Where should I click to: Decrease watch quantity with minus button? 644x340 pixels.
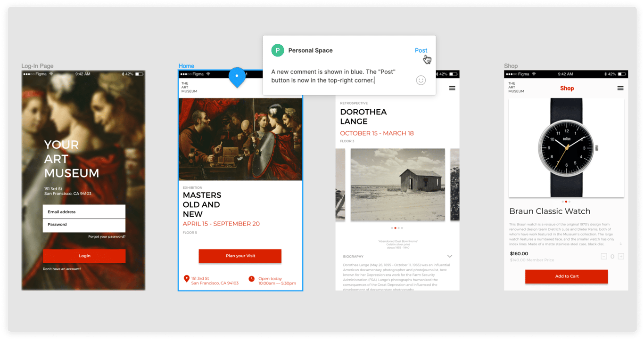click(604, 256)
